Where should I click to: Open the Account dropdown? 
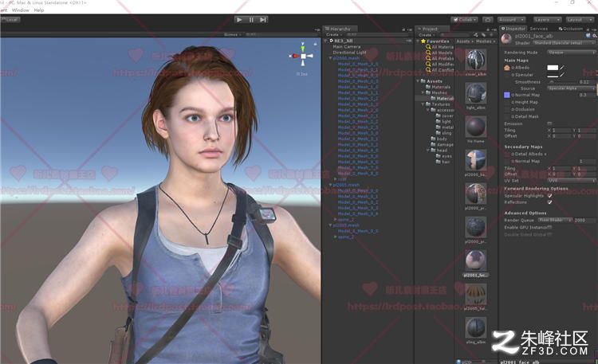coord(511,20)
